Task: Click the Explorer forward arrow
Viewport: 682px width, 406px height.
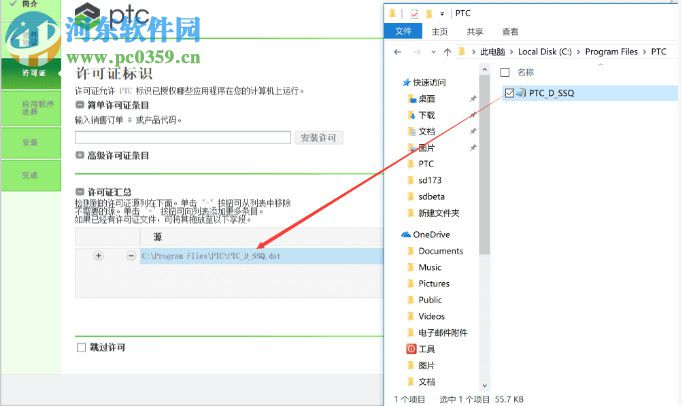Action: [x=417, y=52]
